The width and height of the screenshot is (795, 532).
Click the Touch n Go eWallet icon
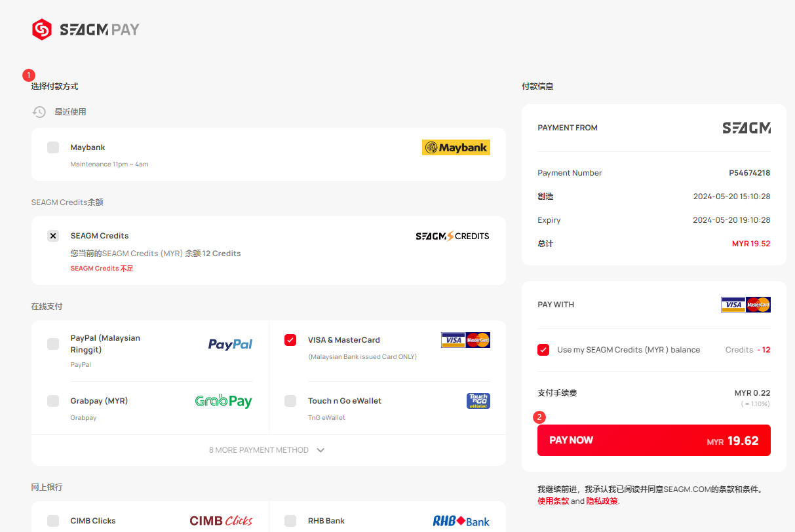coord(478,401)
